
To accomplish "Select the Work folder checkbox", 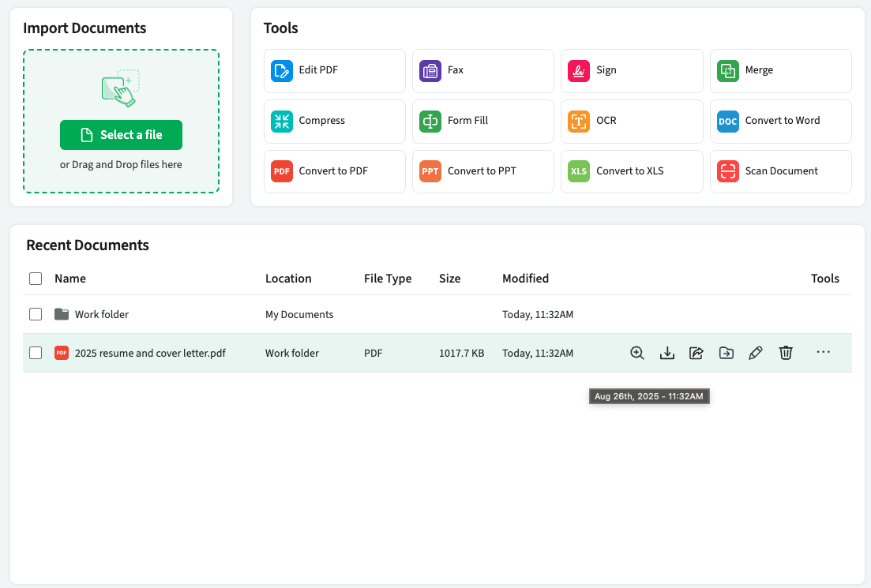I will (x=36, y=313).
